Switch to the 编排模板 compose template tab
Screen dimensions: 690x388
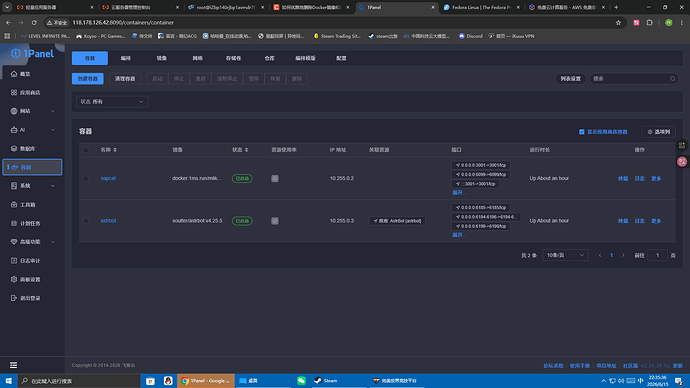pyautogui.click(x=305, y=58)
